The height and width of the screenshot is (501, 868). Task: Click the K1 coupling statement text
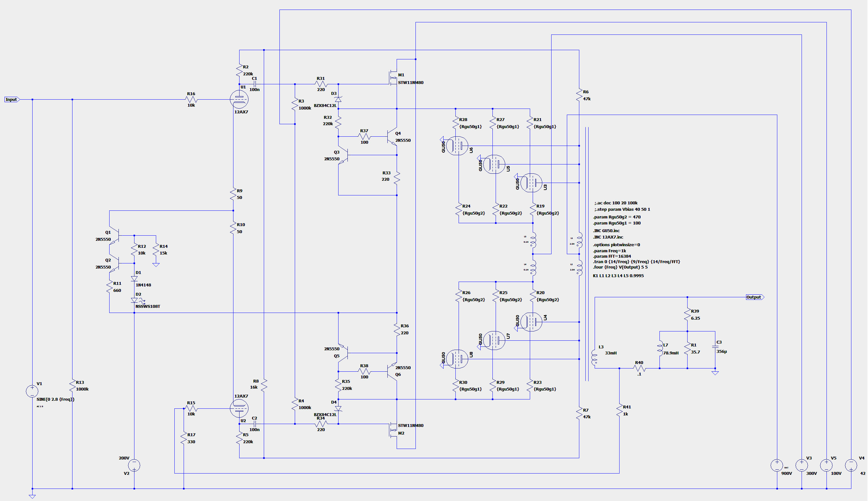[618, 276]
